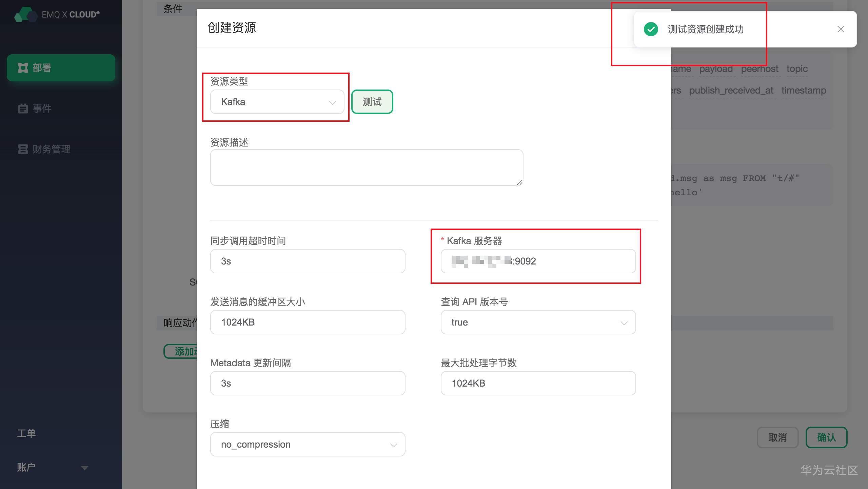Open the tickets (工单) menu item
This screenshot has width=868, height=489.
pyautogui.click(x=26, y=433)
